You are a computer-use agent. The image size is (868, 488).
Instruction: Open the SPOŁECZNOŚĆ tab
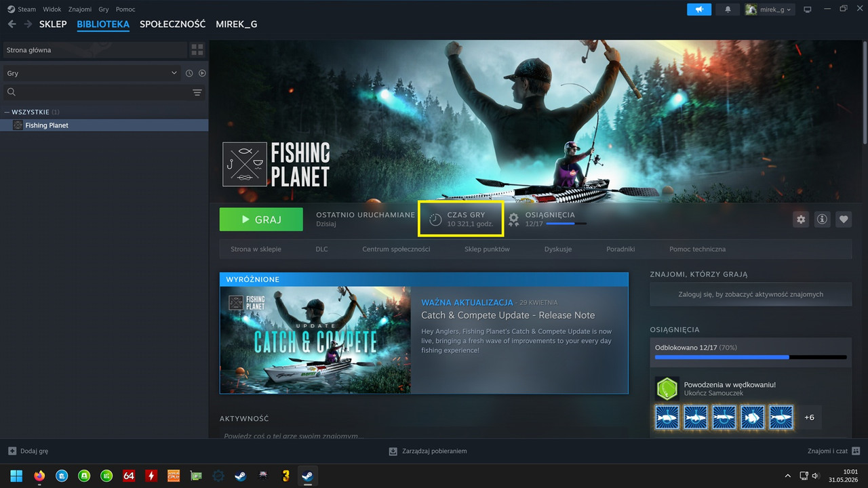(x=172, y=24)
